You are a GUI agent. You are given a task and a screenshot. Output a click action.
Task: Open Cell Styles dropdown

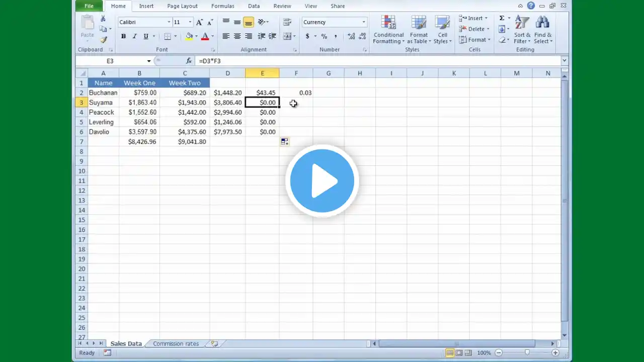[443, 30]
